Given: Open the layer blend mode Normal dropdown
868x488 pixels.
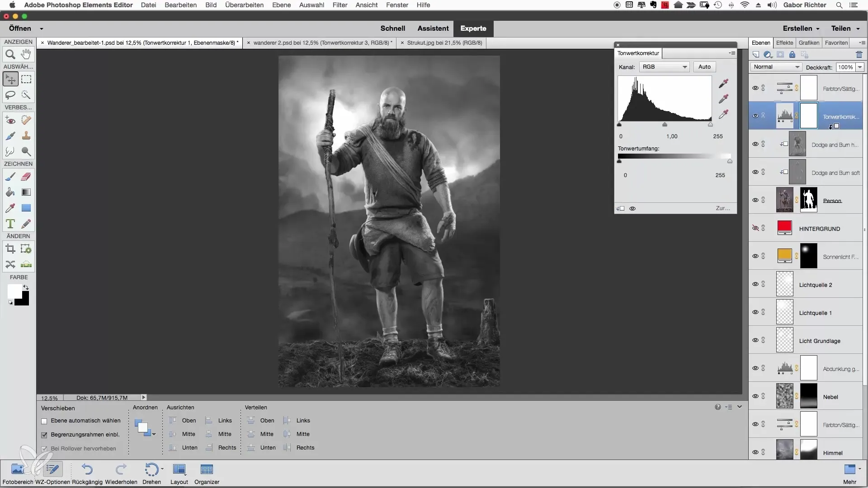Looking at the screenshot, I should tap(776, 67).
